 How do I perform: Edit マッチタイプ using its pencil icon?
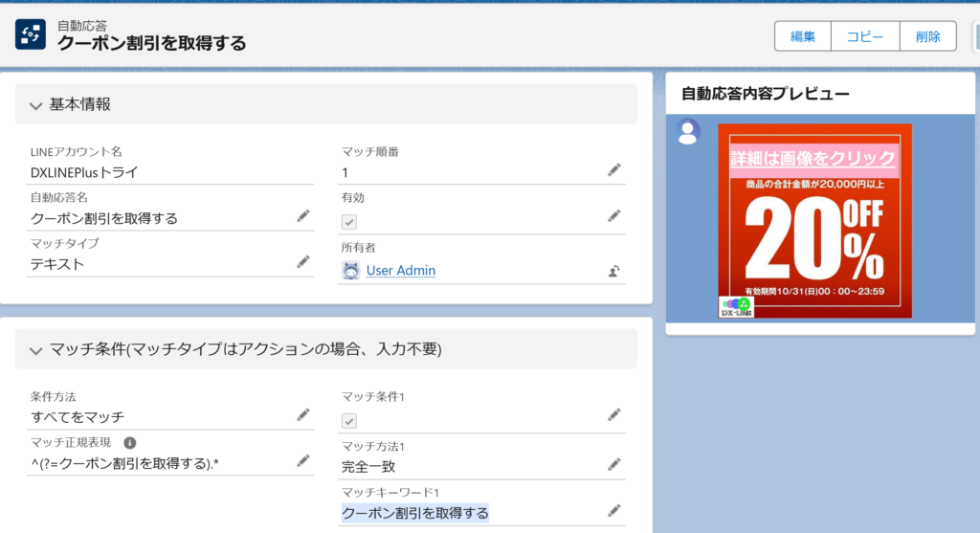tap(303, 261)
